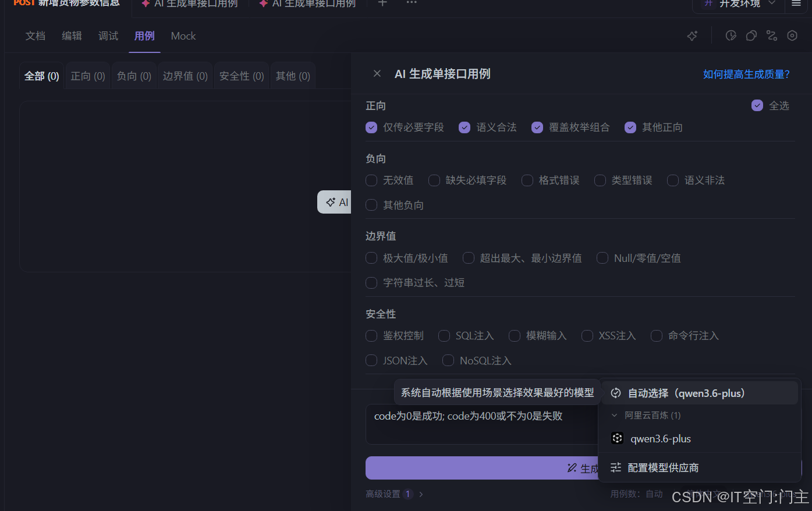Enable 超出最大、最小边界值 checkbox

[469, 258]
